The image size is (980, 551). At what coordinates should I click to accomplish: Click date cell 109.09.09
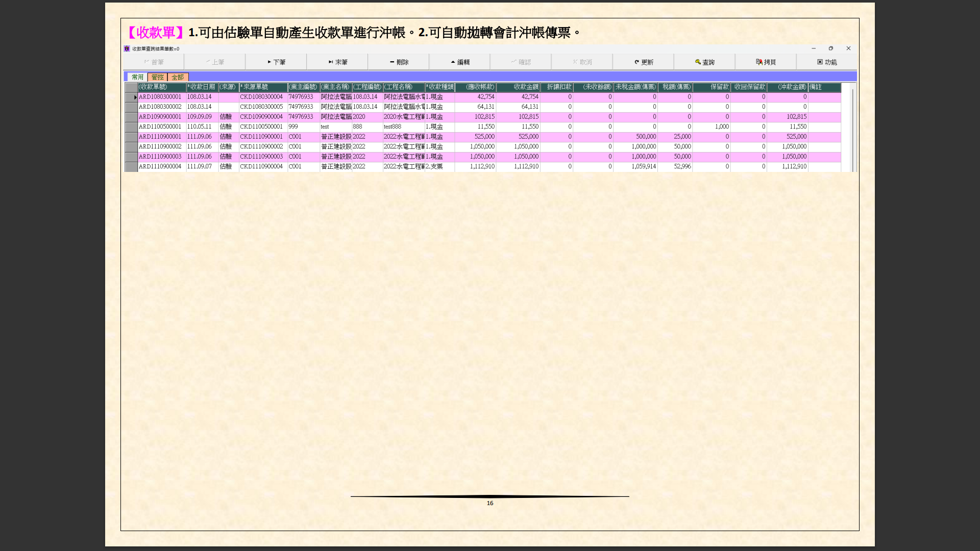202,117
